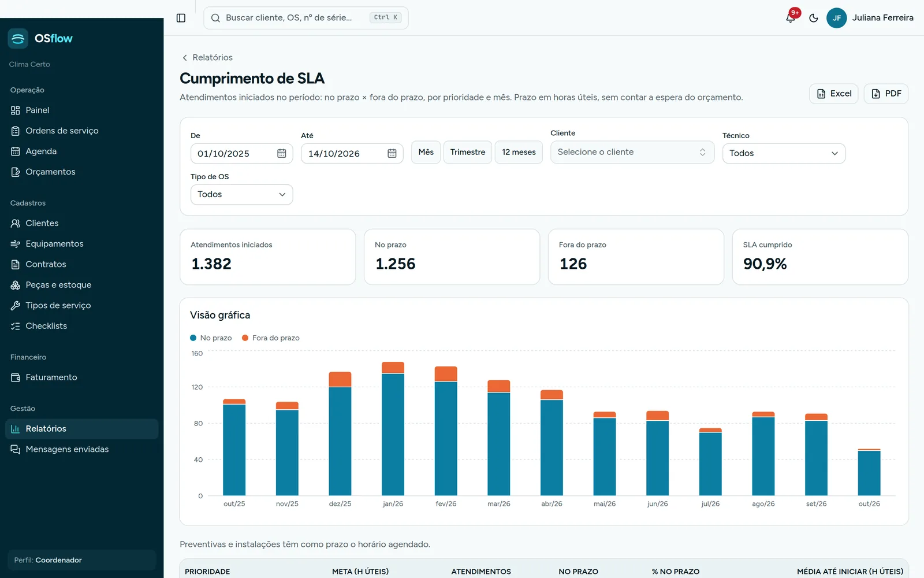The width and height of the screenshot is (924, 578).
Task: Expand the Tipo de OS dropdown
Action: pos(241,194)
